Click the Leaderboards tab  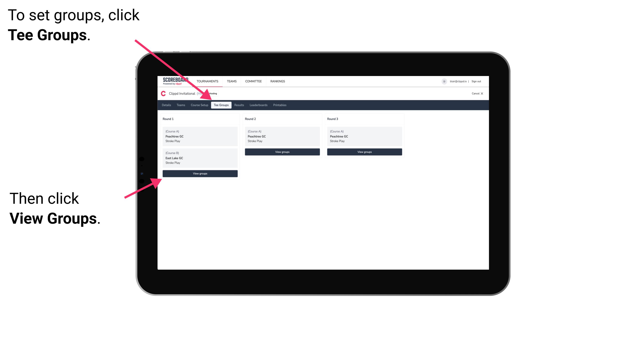click(x=258, y=105)
